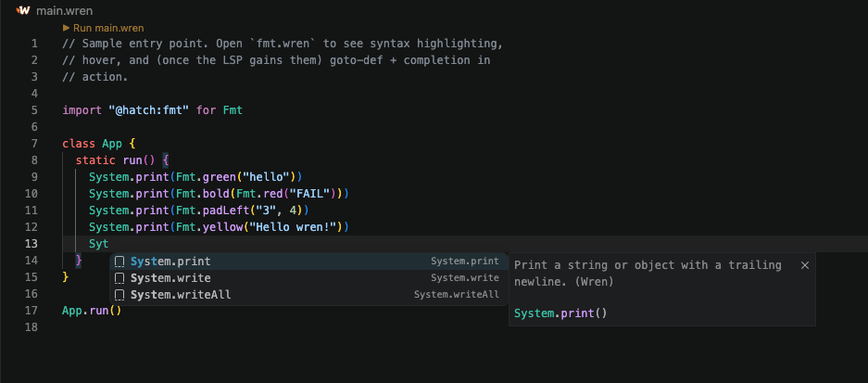Screen dimensions: 868x383
Task: Click App.run() call on line 17
Action: [x=92, y=311]
